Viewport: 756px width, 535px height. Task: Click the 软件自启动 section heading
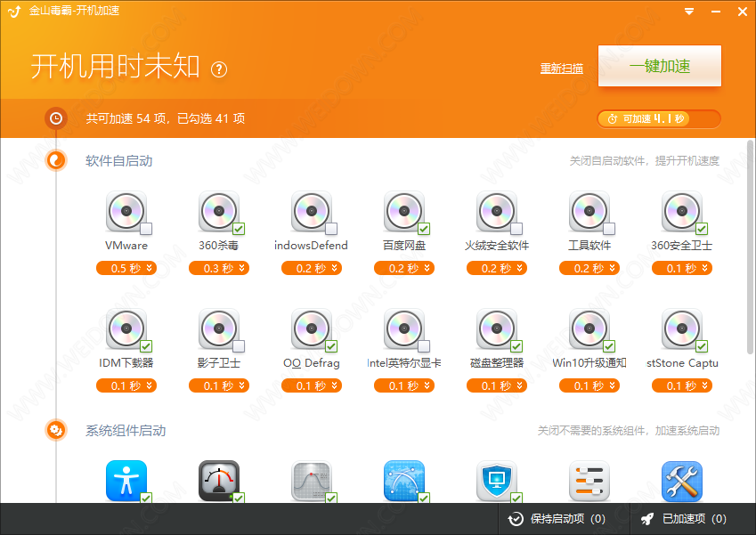(x=119, y=161)
